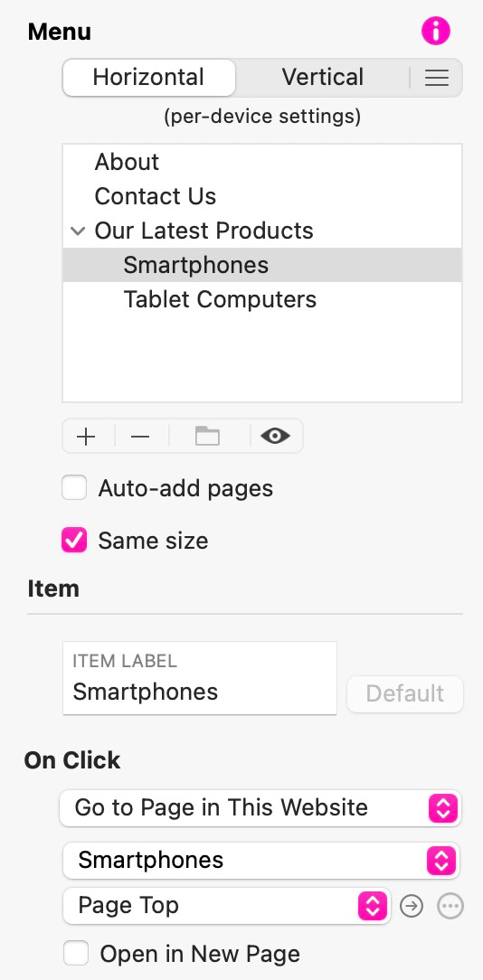The image size is (483, 980).
Task: Click the Default label button
Action: tap(405, 693)
